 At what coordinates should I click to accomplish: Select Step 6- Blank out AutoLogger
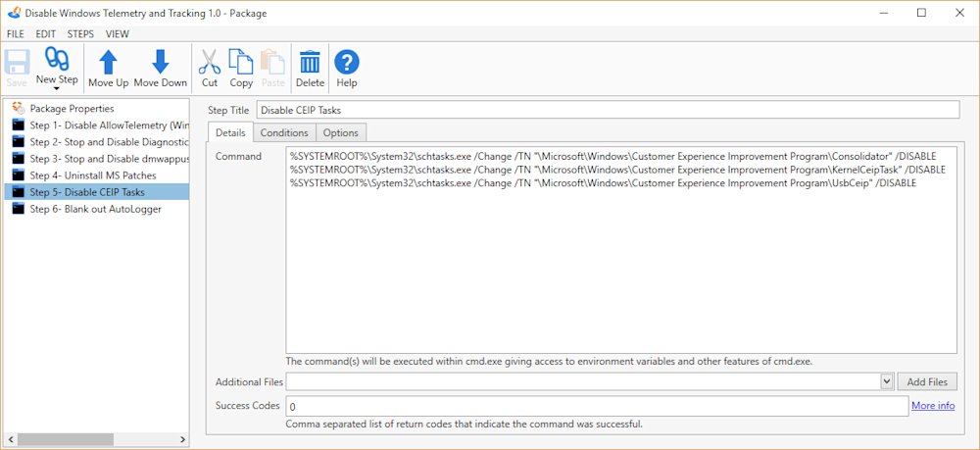pos(96,209)
